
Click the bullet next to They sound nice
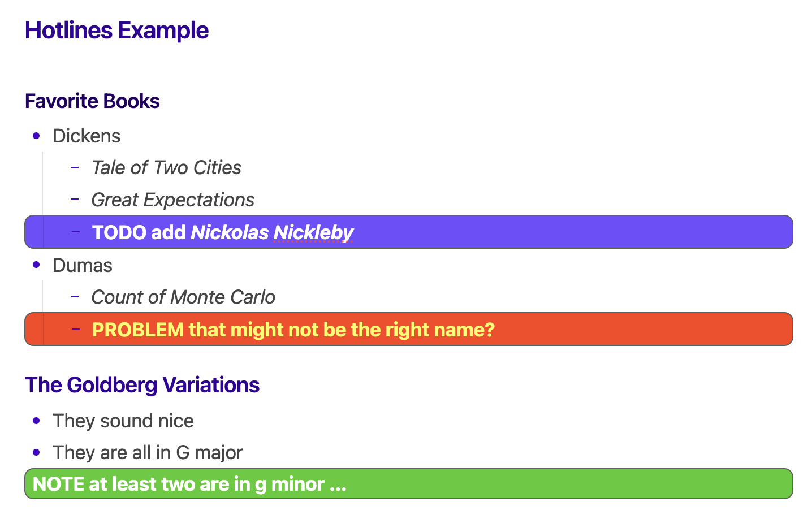coord(37,421)
